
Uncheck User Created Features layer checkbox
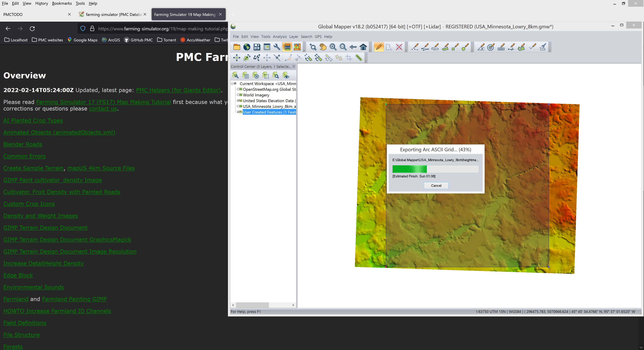(x=238, y=112)
